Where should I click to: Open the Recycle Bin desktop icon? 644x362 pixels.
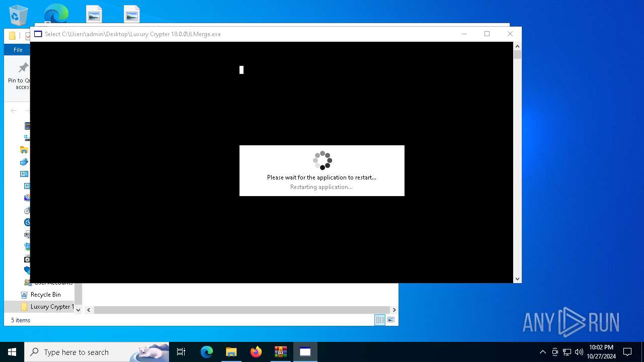[x=19, y=15]
